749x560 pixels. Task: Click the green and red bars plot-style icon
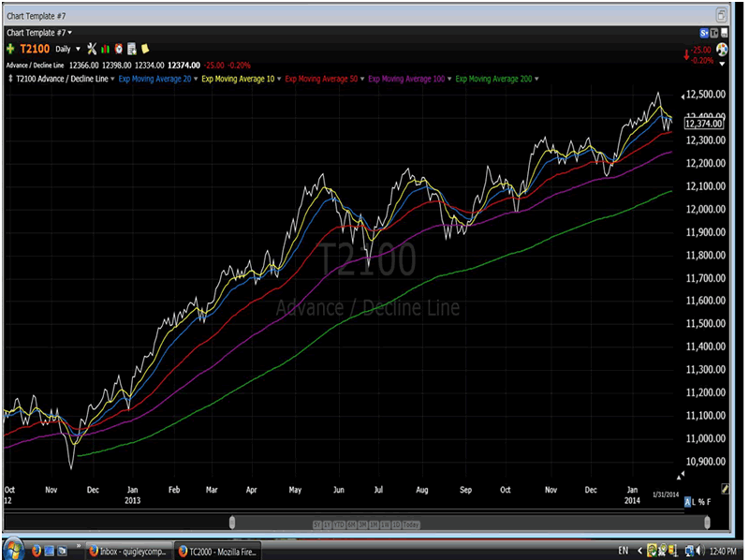point(106,48)
